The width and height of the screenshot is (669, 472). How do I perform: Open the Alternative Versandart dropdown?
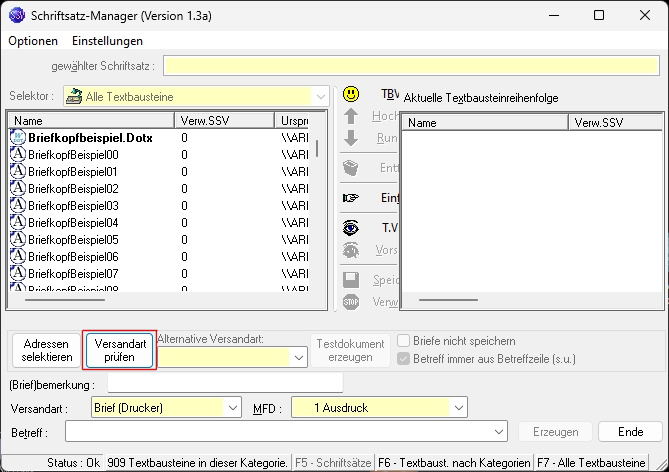click(298, 356)
